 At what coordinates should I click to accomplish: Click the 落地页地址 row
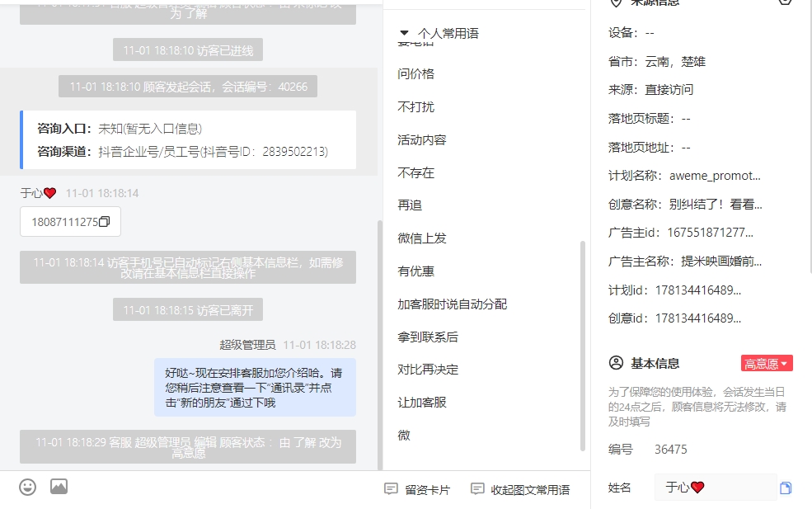click(x=650, y=148)
